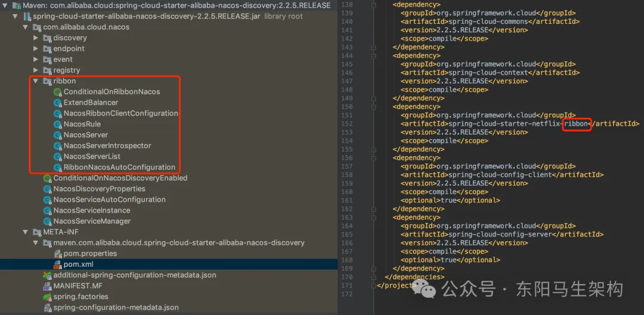
Task: Fold the dependency block at line 138
Action: [x=374, y=5]
